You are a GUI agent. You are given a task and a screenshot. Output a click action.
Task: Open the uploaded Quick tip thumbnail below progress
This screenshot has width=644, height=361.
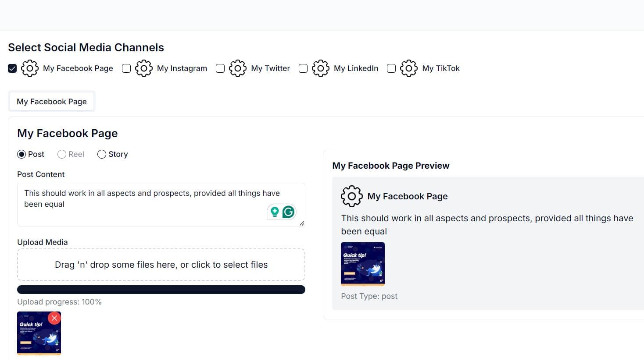pos(39,333)
